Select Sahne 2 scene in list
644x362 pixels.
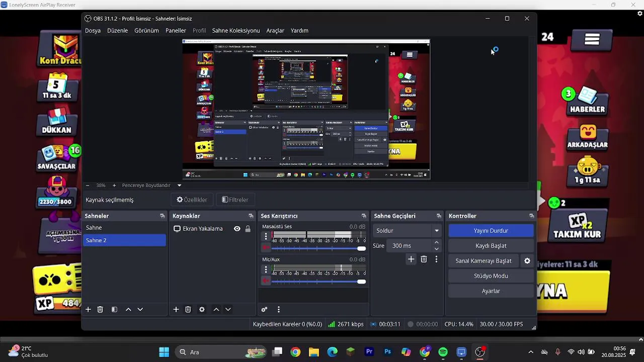pyautogui.click(x=124, y=240)
